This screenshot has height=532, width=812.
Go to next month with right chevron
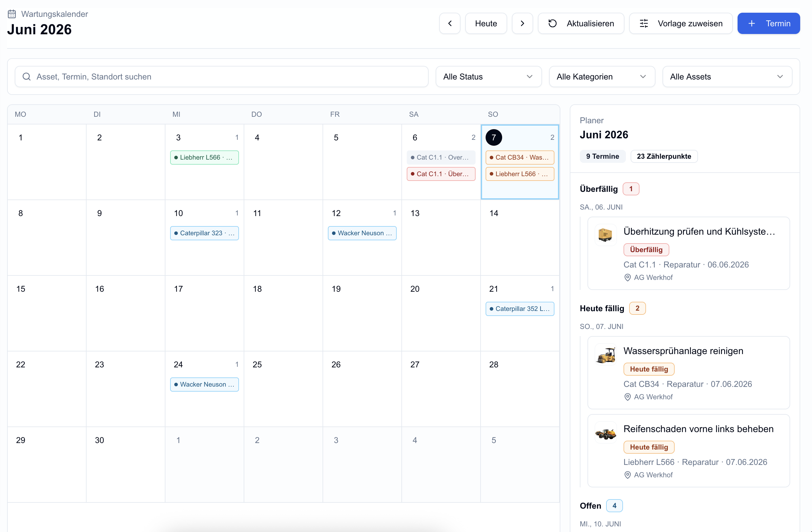[522, 23]
